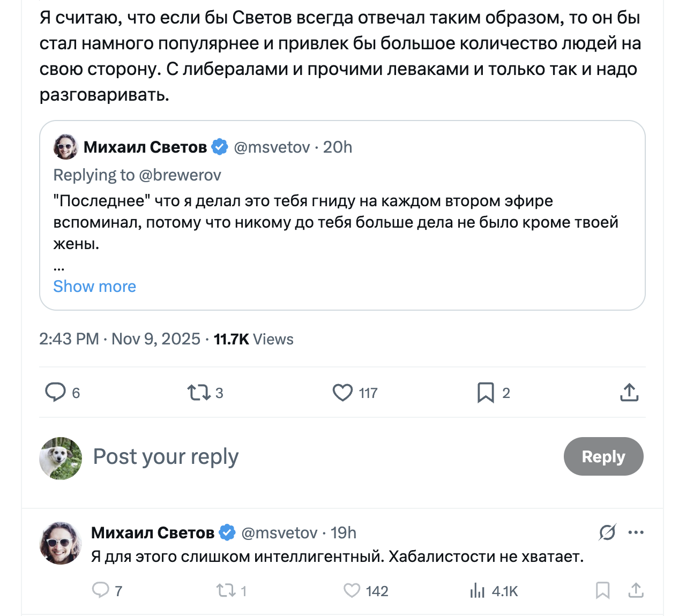The image size is (686, 616).
Task: Open @msvetov handle in reply comment
Action: coord(279,533)
